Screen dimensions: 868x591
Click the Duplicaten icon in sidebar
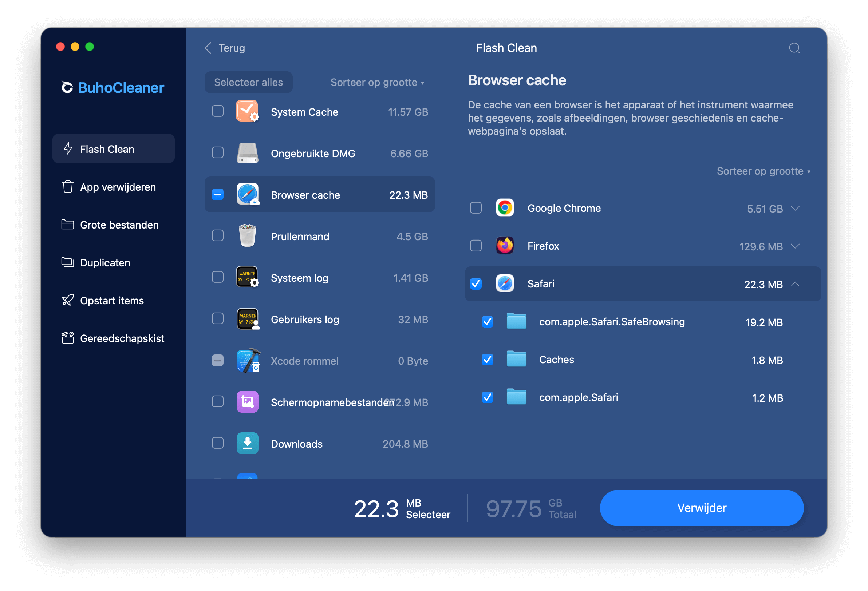(x=68, y=262)
